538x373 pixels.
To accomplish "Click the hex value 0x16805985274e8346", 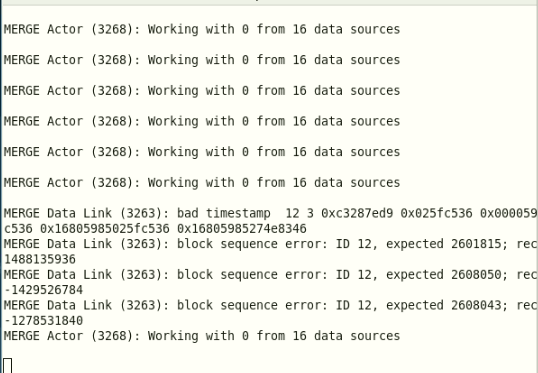I will 242,229.
